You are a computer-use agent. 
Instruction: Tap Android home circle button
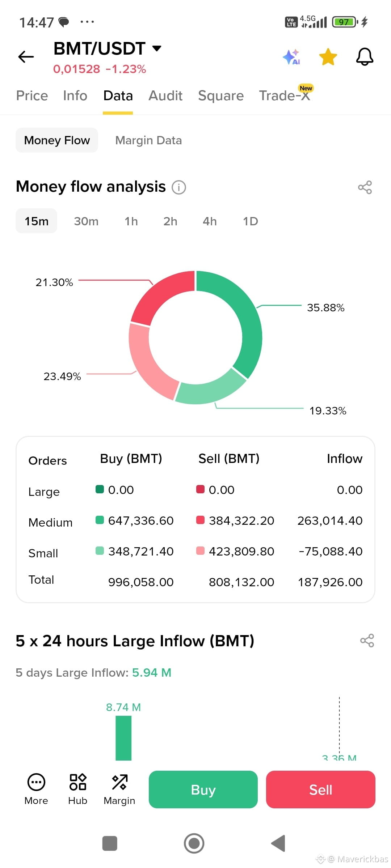pyautogui.click(x=194, y=843)
